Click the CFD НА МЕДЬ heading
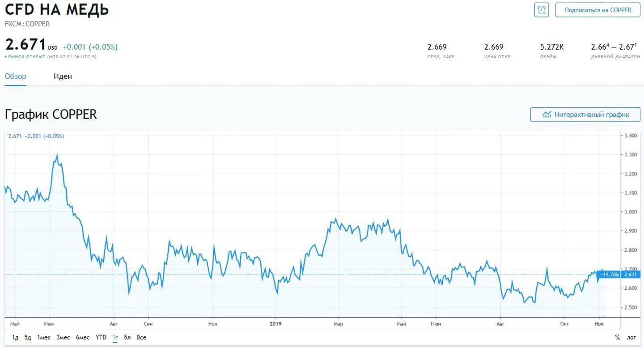The width and height of the screenshot is (644, 348). tap(57, 9)
